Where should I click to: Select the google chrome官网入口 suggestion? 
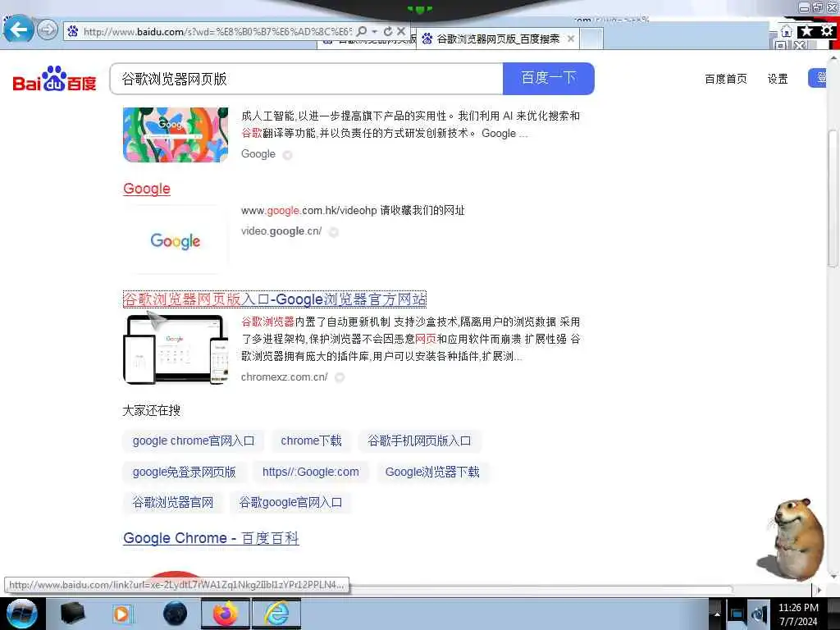pos(194,441)
